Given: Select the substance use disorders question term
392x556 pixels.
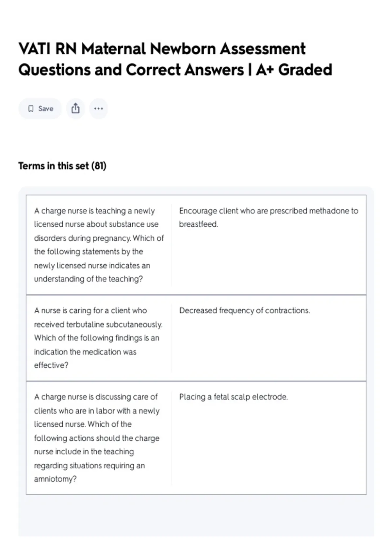Looking at the screenshot, I should (x=99, y=245).
